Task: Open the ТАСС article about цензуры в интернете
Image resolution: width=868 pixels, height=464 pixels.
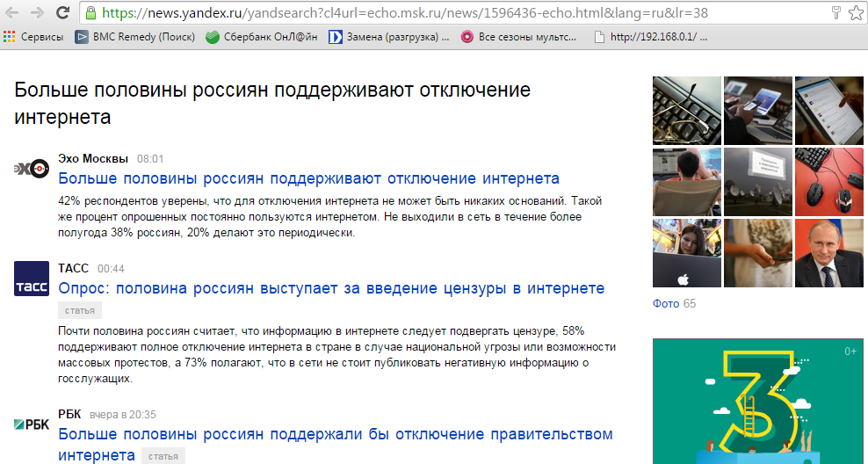Action: point(331,288)
